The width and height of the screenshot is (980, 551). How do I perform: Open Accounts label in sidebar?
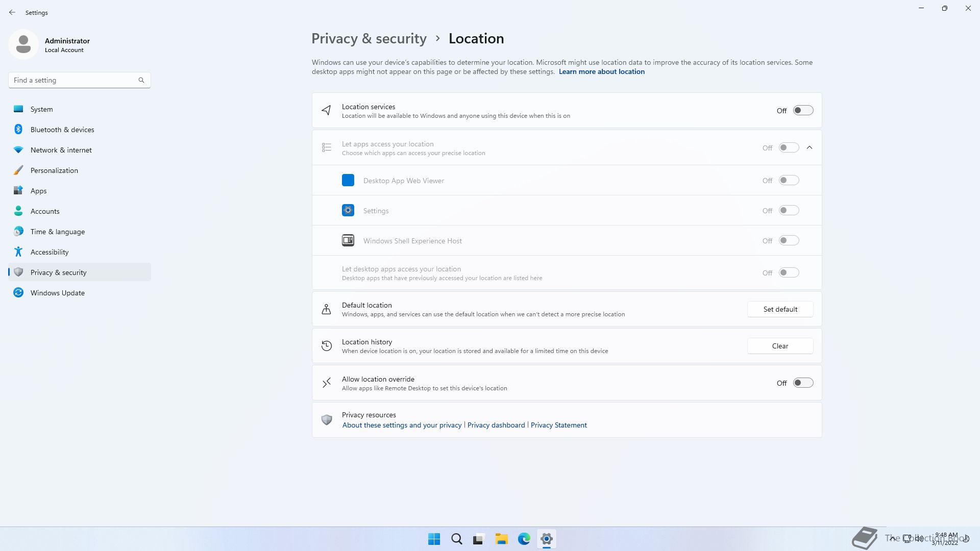click(x=45, y=211)
